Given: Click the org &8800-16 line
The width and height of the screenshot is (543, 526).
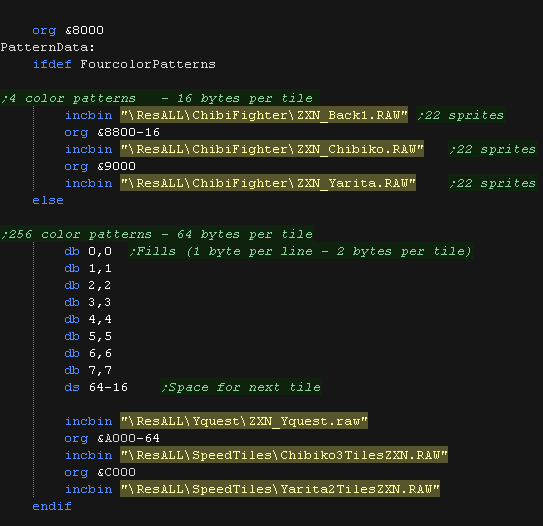Looking at the screenshot, I should [112, 132].
